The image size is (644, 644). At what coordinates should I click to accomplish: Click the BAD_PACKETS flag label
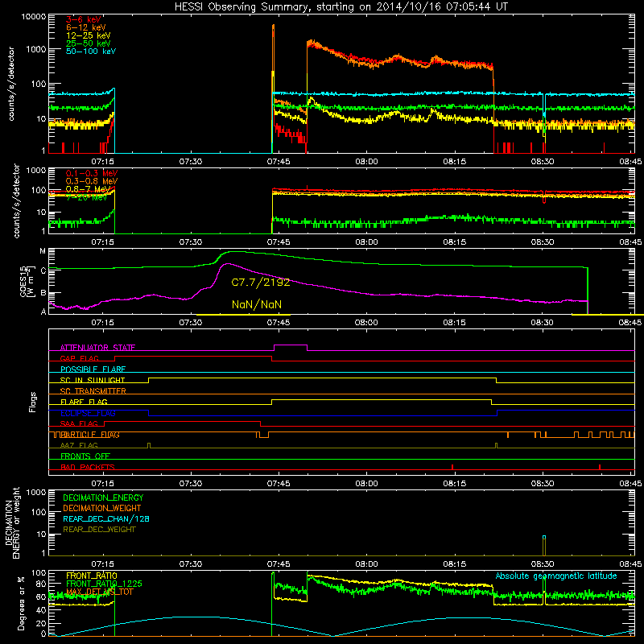pyautogui.click(x=88, y=468)
